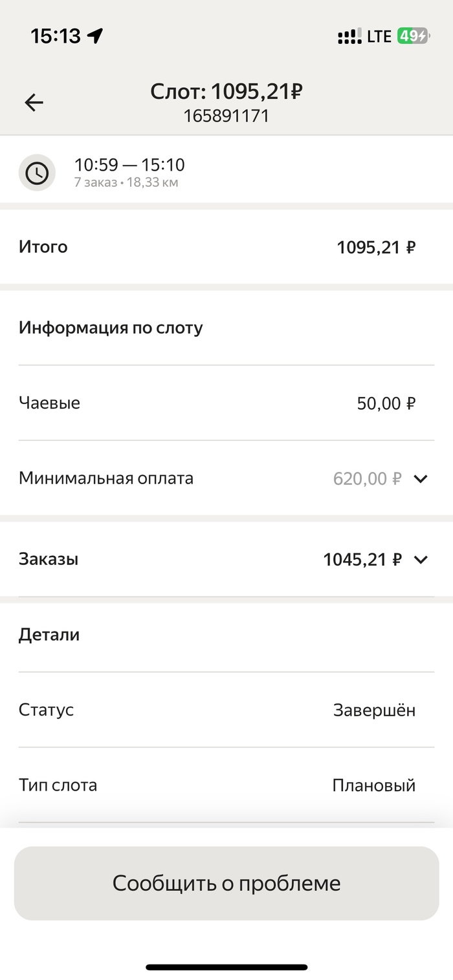The height and width of the screenshot is (980, 453).
Task: Tap the back arrow icon
Action: (34, 102)
